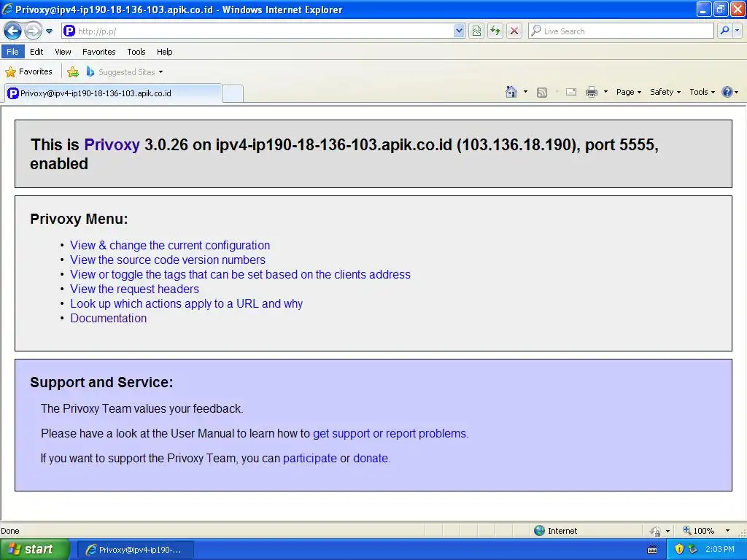The image size is (747, 560).
Task: Open the Windows Start menu
Action: pyautogui.click(x=34, y=549)
